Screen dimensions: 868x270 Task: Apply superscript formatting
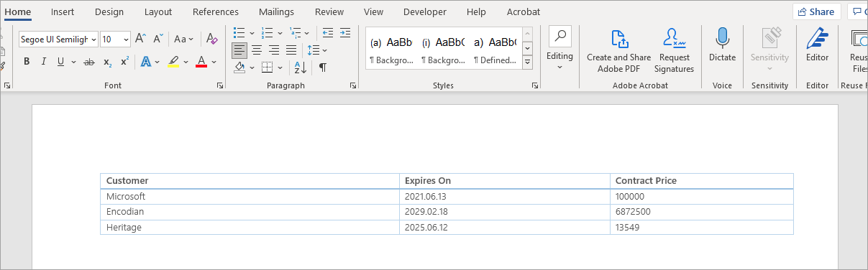pos(124,62)
